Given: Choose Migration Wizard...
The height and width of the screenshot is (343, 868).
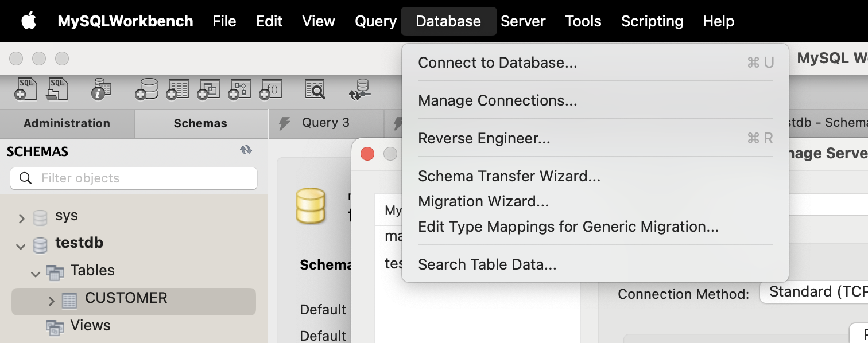Looking at the screenshot, I should click(595, 201).
